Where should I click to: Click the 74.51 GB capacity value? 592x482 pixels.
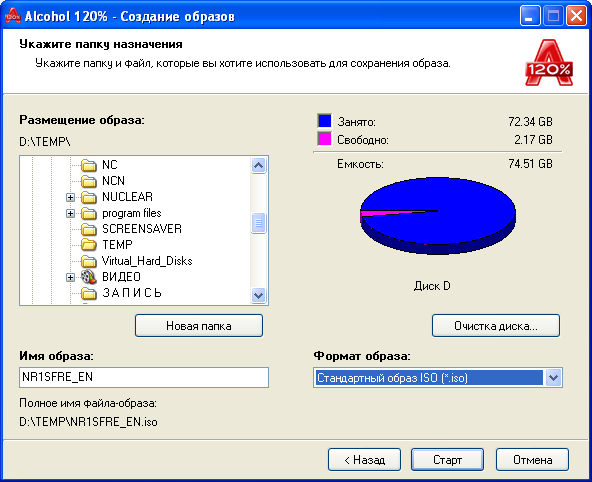coord(530,164)
